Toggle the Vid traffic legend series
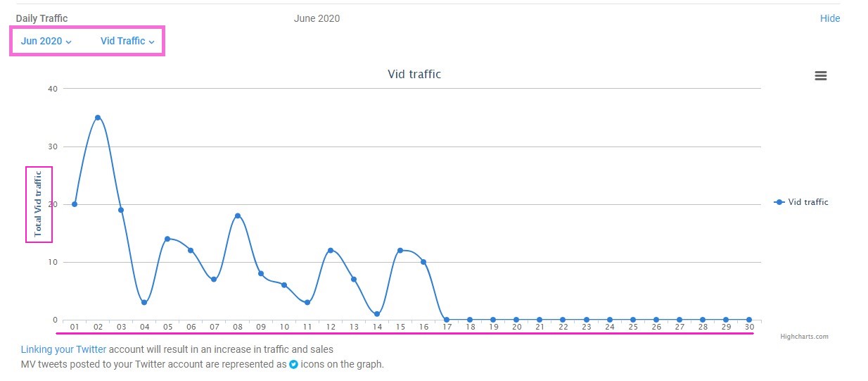Viewport: 868px width, 381px height. coord(800,202)
